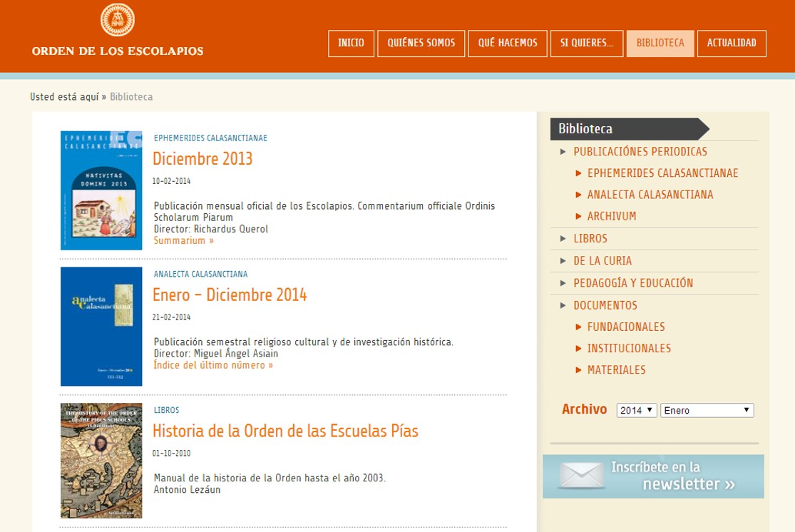The width and height of the screenshot is (795, 532).
Task: Open the Enero – Diciembre 2014 title
Action: tap(230, 295)
